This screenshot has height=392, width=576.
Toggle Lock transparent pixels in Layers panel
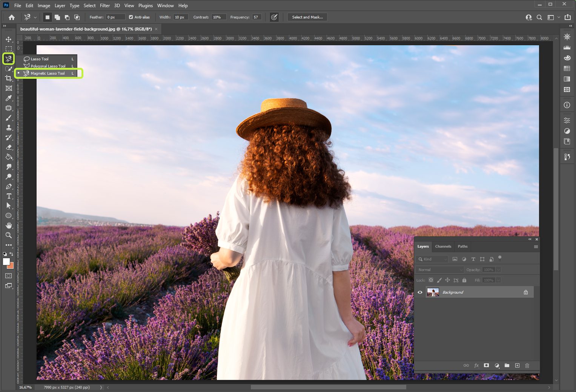(431, 280)
